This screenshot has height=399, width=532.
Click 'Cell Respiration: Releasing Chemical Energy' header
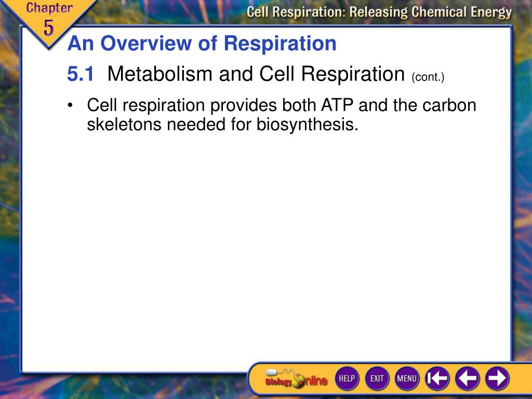379,12
